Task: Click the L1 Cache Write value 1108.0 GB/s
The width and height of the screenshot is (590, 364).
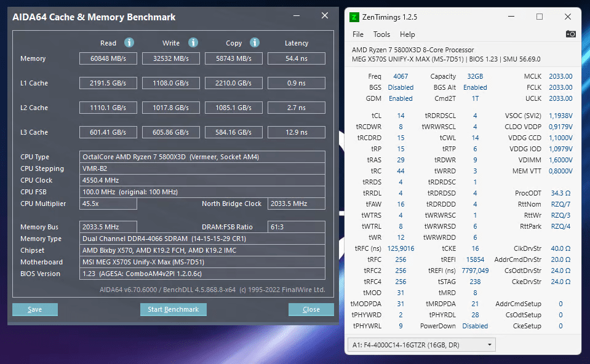Action: (x=171, y=83)
